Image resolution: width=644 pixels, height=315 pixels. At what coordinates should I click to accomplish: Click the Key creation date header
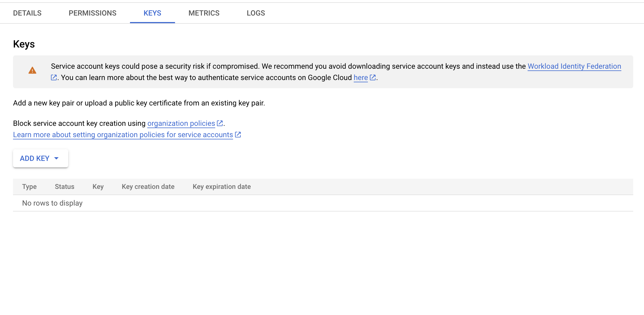148,187
